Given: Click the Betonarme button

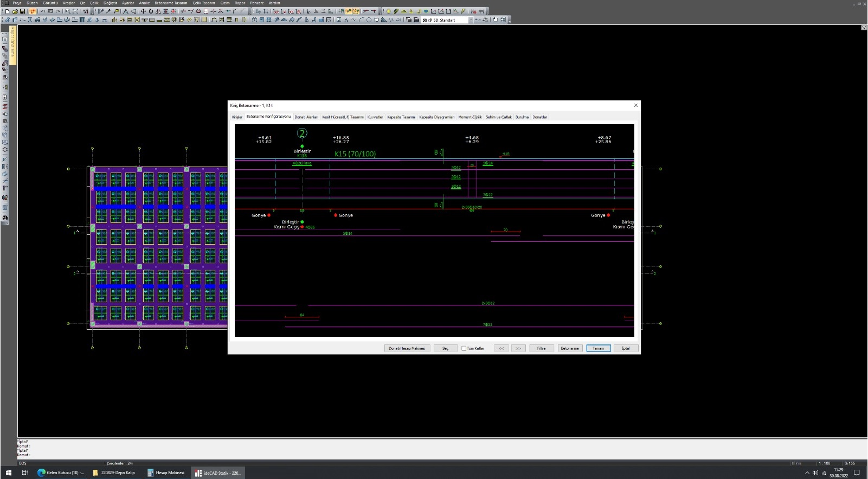Looking at the screenshot, I should pyautogui.click(x=570, y=348).
